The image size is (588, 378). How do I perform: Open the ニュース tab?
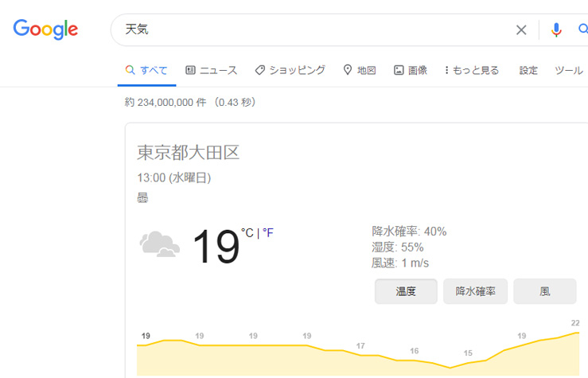[212, 70]
